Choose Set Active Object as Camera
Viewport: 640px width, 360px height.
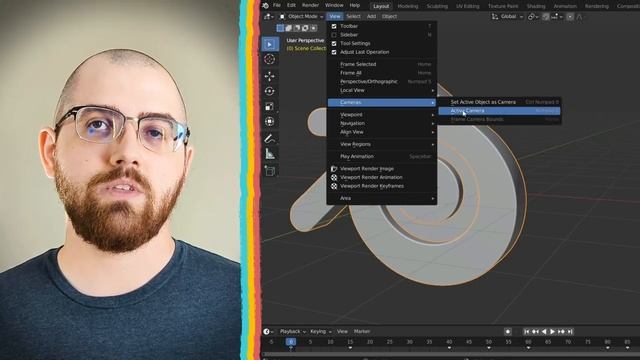point(499,102)
